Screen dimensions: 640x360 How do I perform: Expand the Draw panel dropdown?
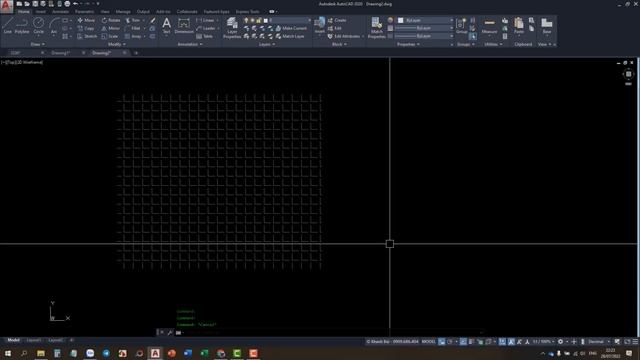coord(38,44)
